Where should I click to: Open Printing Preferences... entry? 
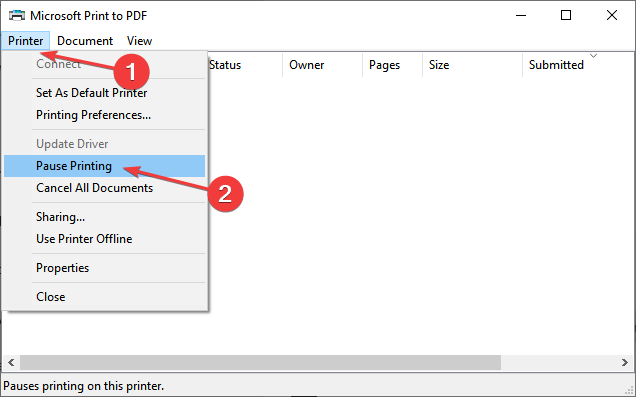[x=105, y=115]
